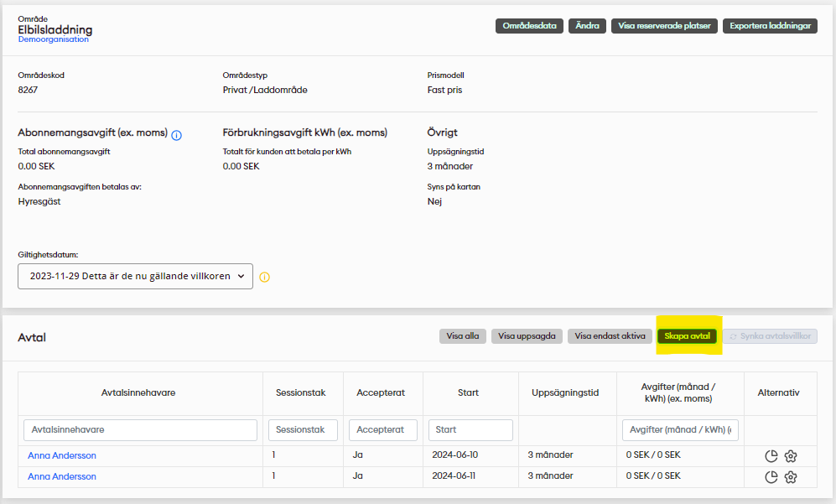Open Anna Andersson link starting 2024-06-10
Viewport: 836px width, 504px height.
click(x=62, y=455)
